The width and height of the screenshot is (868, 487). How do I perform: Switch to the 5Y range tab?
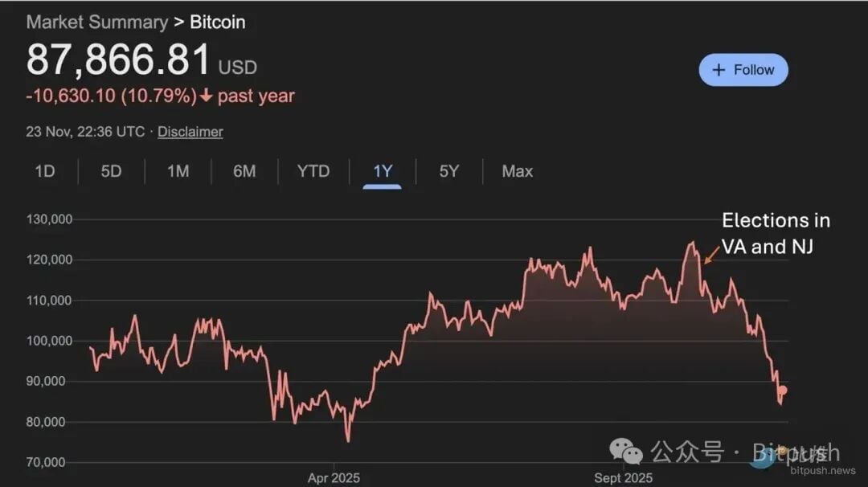click(x=449, y=171)
